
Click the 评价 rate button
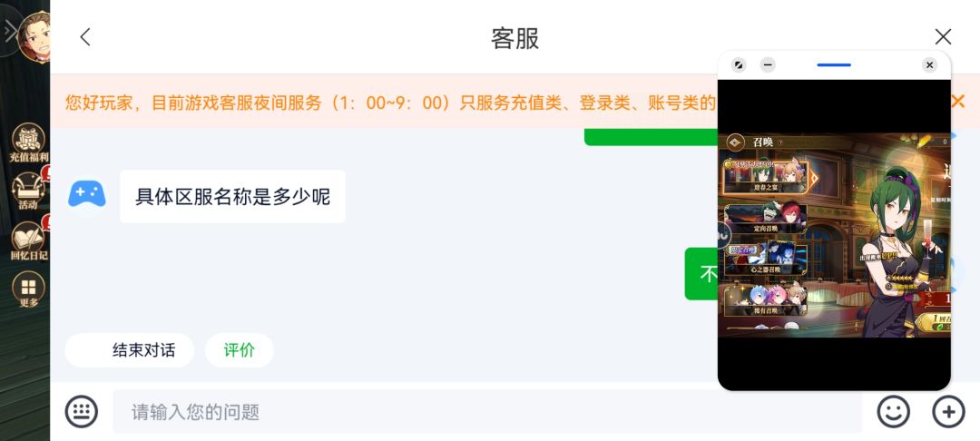pos(240,350)
